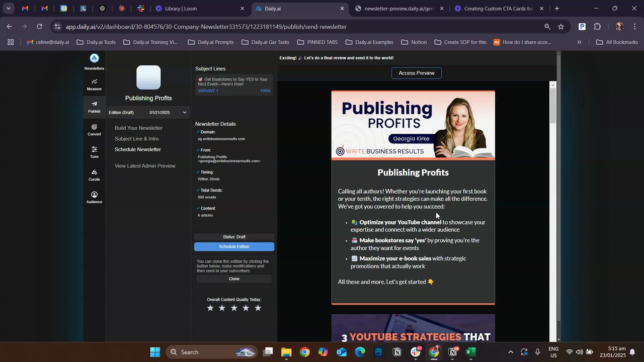644x362 pixels.
Task: Open View Latest Admin Preview link
Action: (145, 166)
